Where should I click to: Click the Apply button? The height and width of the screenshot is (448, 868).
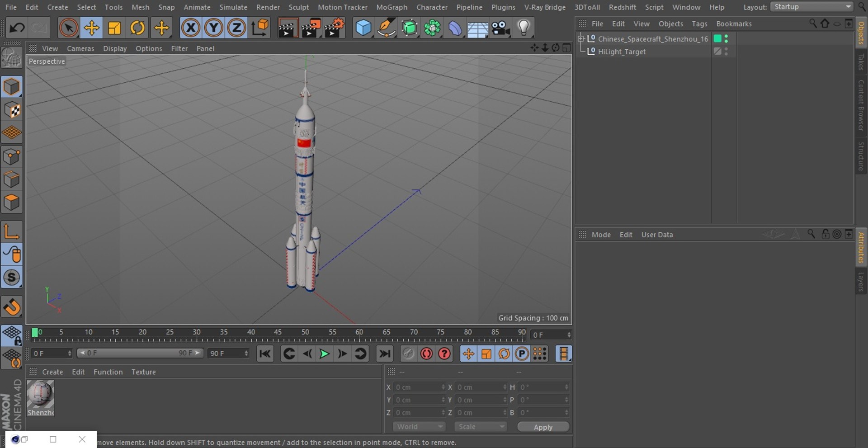click(543, 427)
